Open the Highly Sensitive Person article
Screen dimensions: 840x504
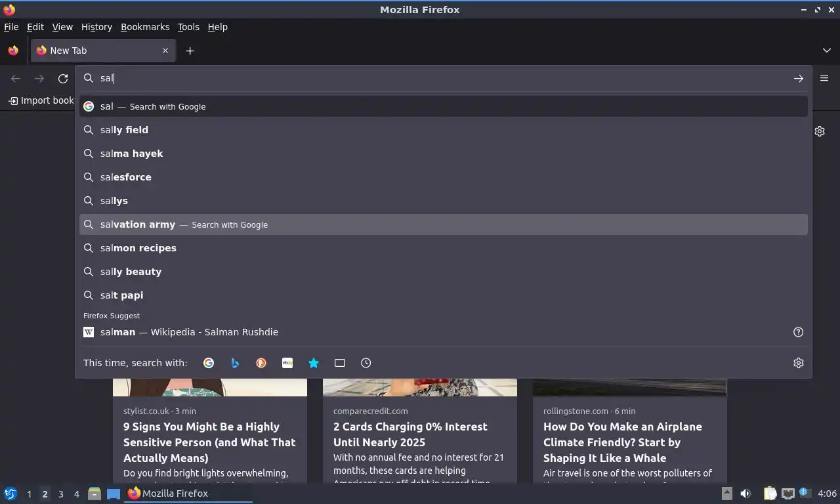pos(209,442)
